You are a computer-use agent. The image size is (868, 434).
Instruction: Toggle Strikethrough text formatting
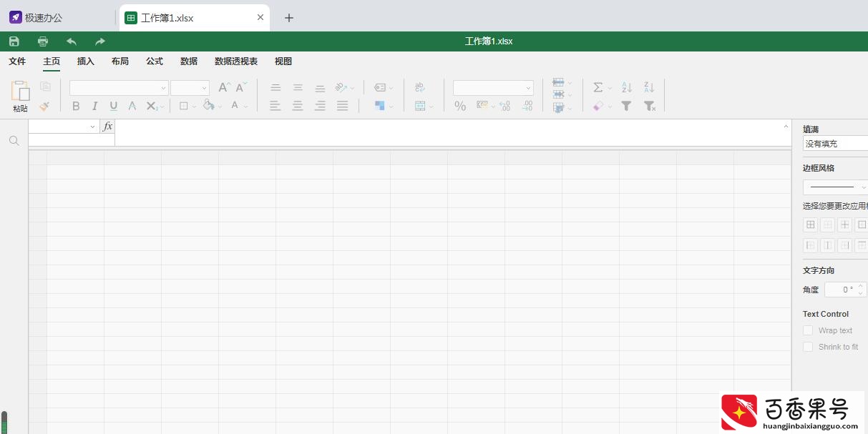click(x=132, y=106)
